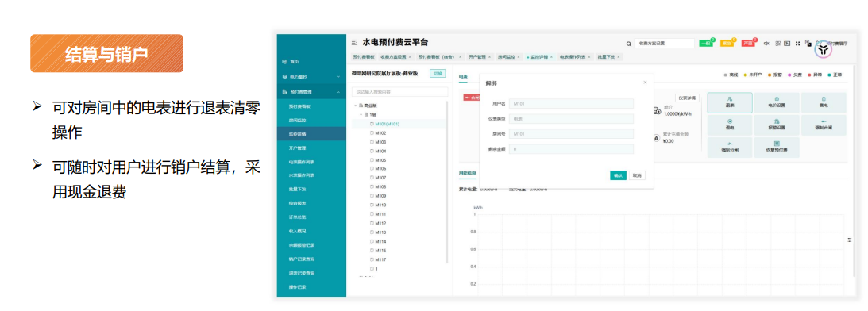Collapse the 预付费管理 sidebar menu
Screen dimensions: 868x311
tap(311, 92)
